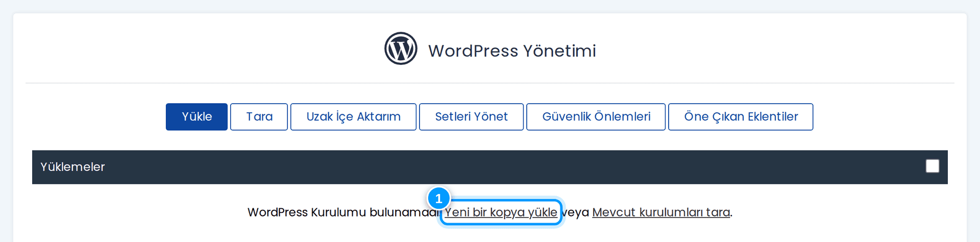Open the 'Mevcut kurulumları tara' link
The width and height of the screenshot is (980, 242).
point(661,212)
